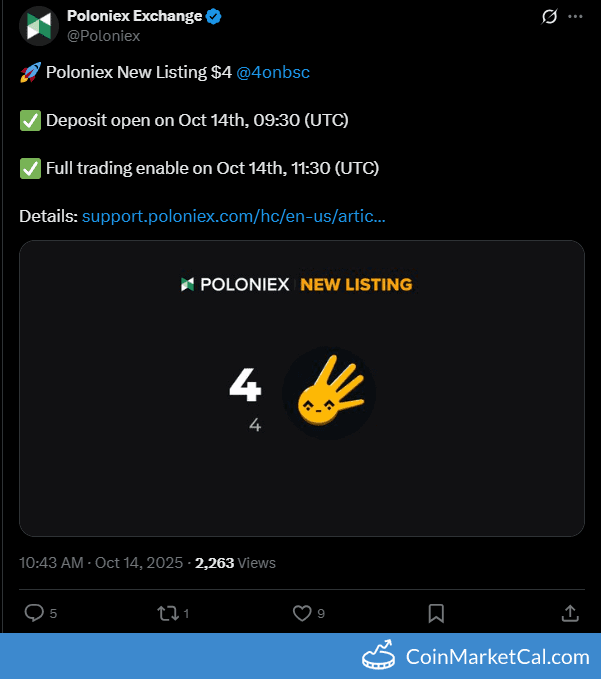Screen dimensions: 601x679
Task: Click the @Poloniex handle
Action: click(x=103, y=36)
